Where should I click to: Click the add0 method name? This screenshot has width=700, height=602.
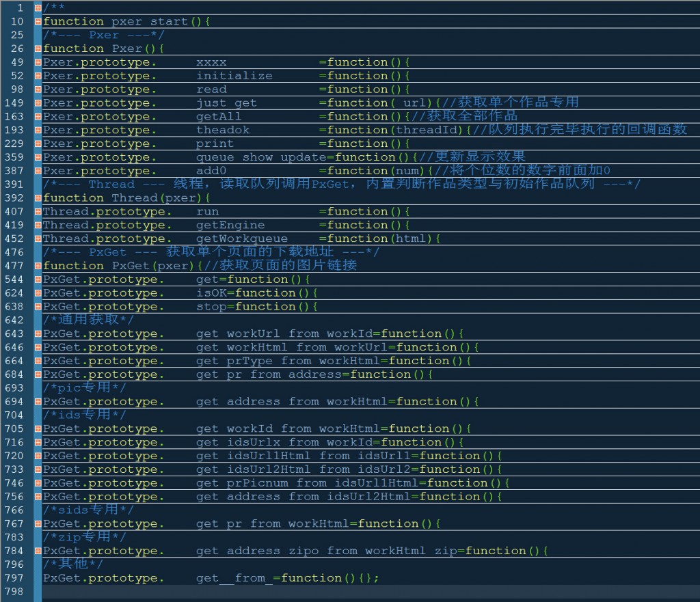coord(211,171)
